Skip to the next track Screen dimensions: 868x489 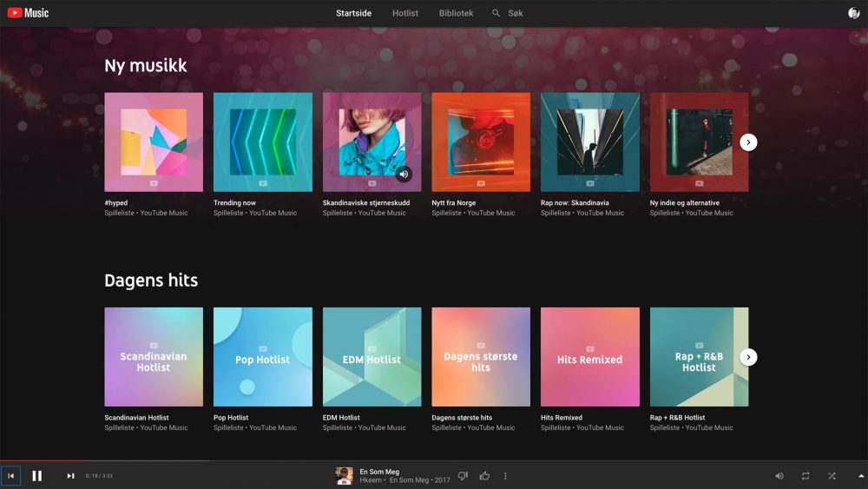(70, 476)
